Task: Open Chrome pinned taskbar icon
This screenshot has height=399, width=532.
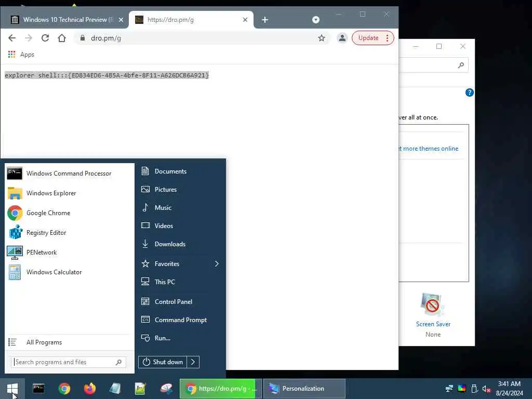Action: [x=64, y=389]
